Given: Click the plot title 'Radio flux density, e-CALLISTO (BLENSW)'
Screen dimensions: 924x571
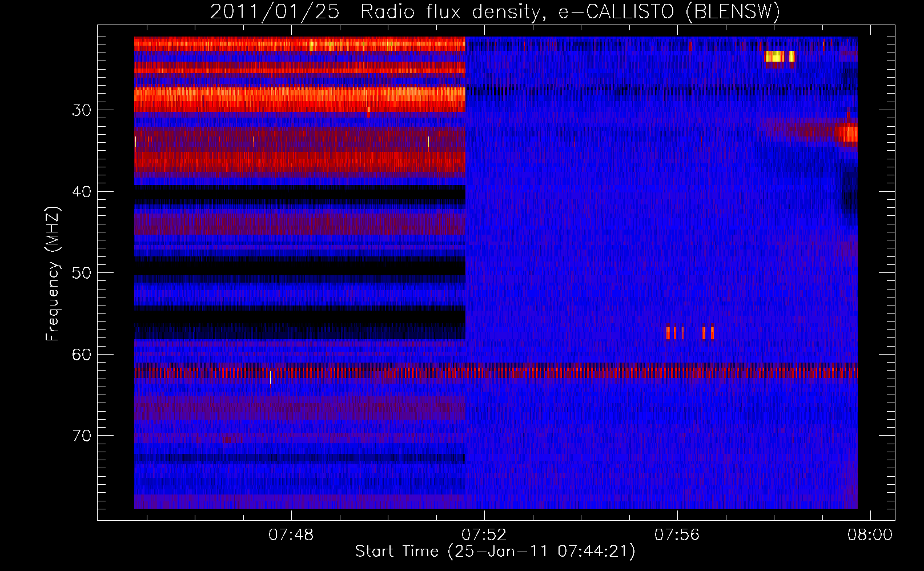Looking at the screenshot, I should click(570, 12).
